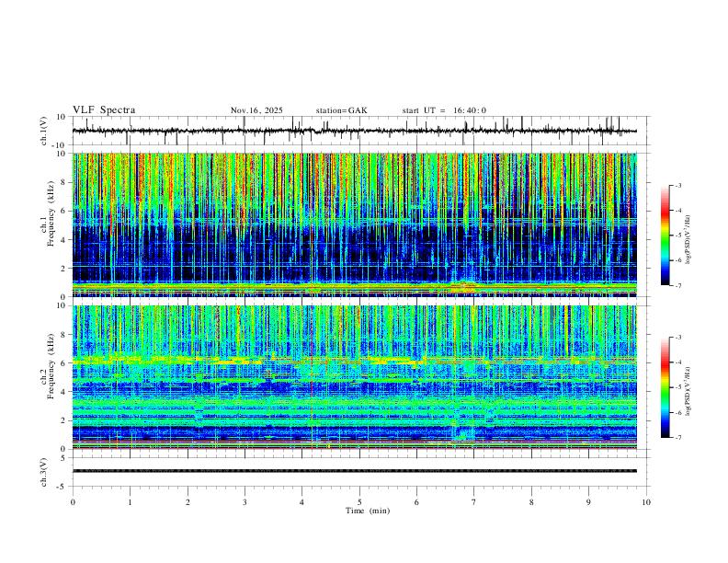Click the ch.2 color bar label 'log(PSD)(V²/Hz)'
This screenshot has width=728, height=563.
(688, 391)
